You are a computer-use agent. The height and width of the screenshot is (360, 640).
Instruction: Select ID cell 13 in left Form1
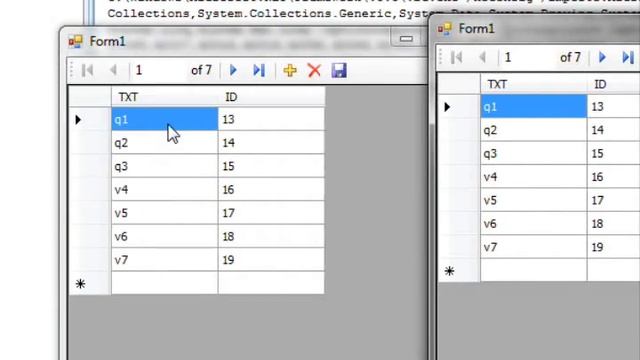pos(271,119)
